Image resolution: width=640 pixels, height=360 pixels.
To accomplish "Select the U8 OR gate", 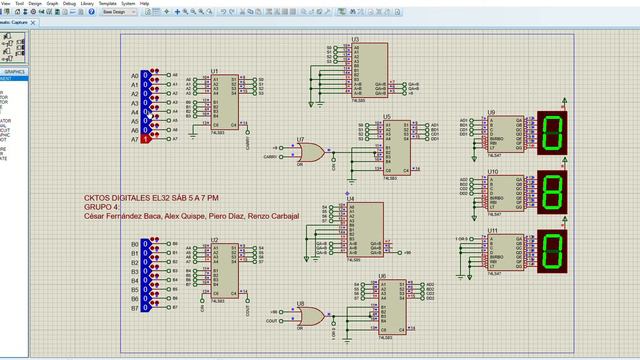I will [312, 316].
